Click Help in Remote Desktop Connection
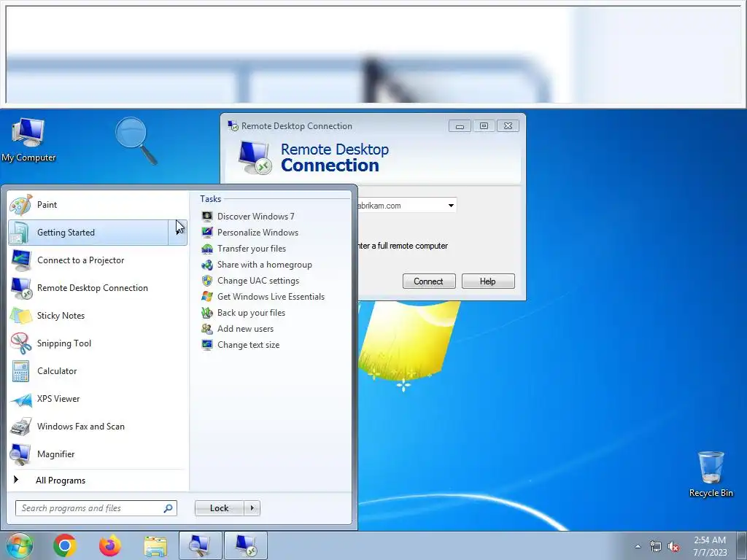 pos(488,281)
